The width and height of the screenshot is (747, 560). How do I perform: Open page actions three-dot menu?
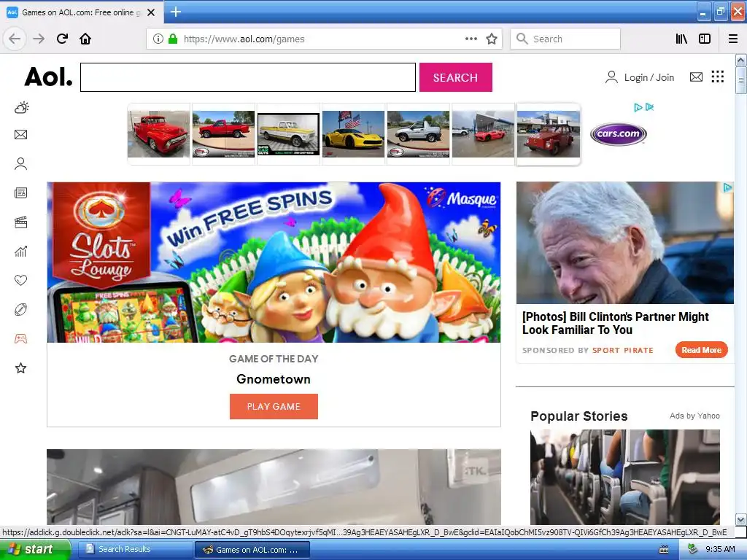[x=471, y=39]
